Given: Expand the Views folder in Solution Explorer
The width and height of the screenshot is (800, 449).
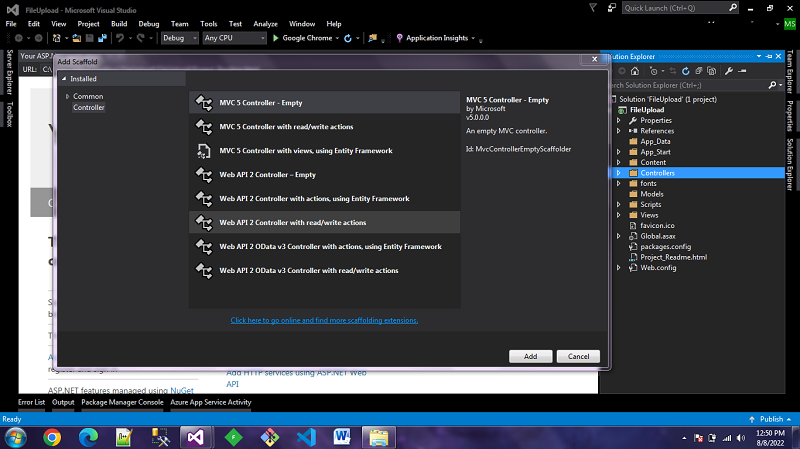Looking at the screenshot, I should point(618,215).
